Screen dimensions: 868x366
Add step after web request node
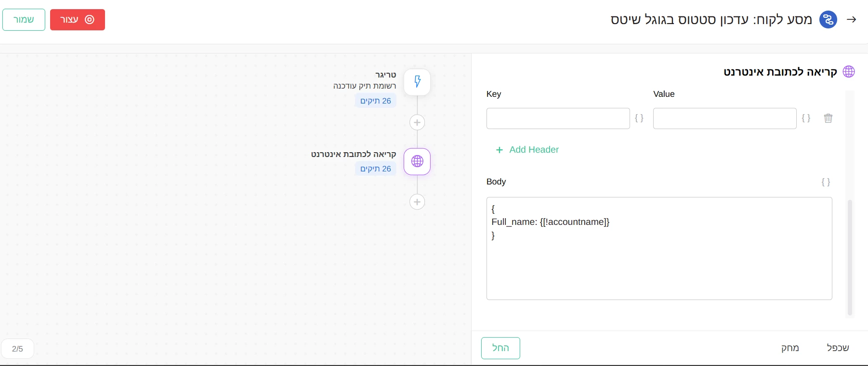click(x=417, y=202)
